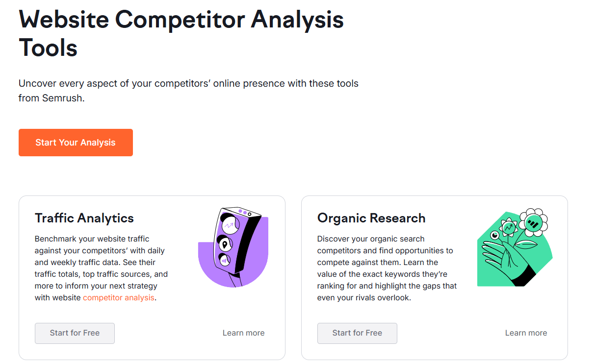Follow the orange competitor analysis link

coord(119,297)
